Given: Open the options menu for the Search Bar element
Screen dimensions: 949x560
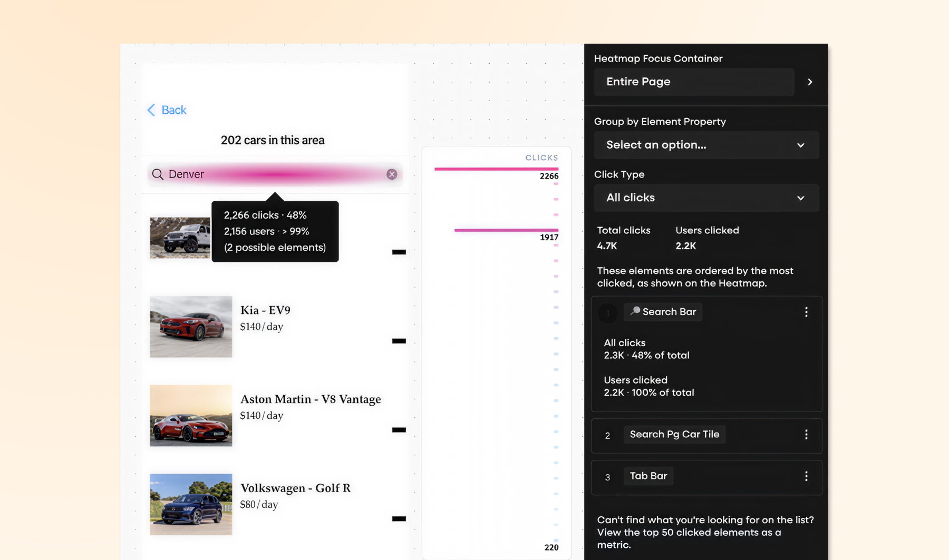Looking at the screenshot, I should (x=806, y=312).
